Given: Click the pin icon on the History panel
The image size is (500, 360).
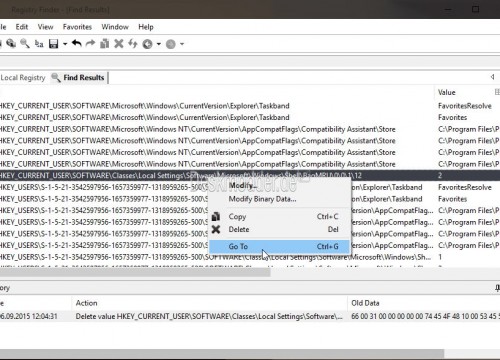Looking at the screenshot, I should [497, 288].
